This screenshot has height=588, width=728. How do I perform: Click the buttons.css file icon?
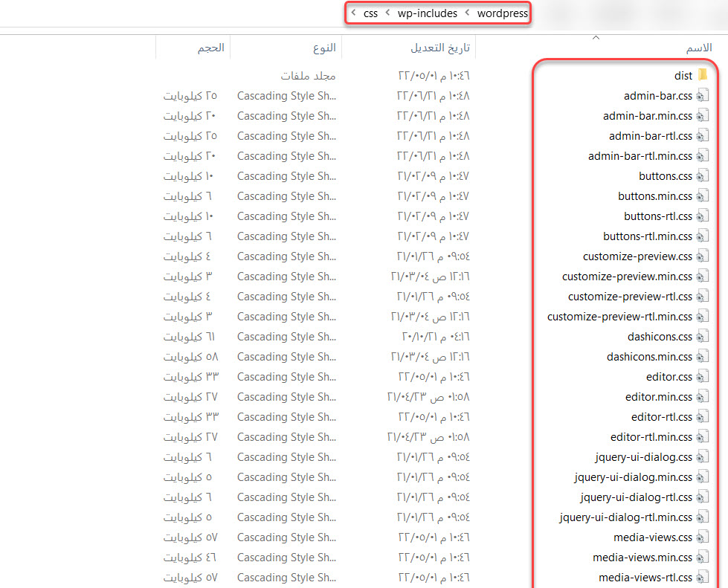[703, 176]
